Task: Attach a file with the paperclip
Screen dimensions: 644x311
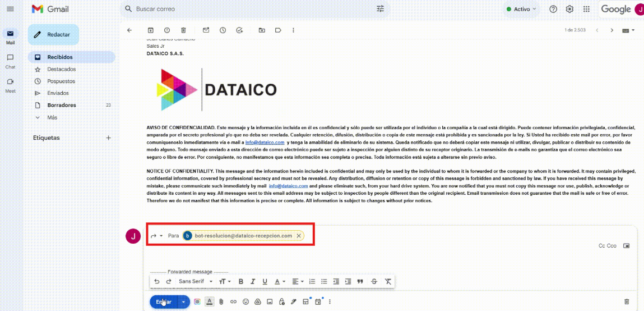Action: pos(221,301)
